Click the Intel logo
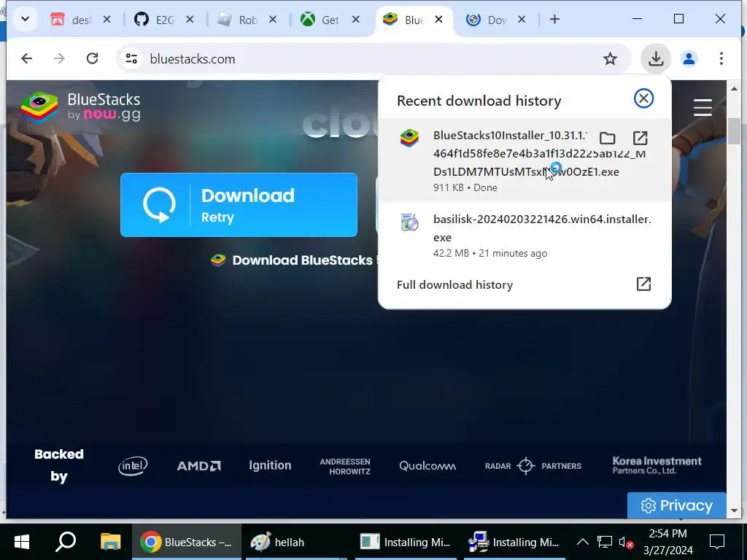Viewport: 747px width, 560px height. (x=133, y=466)
